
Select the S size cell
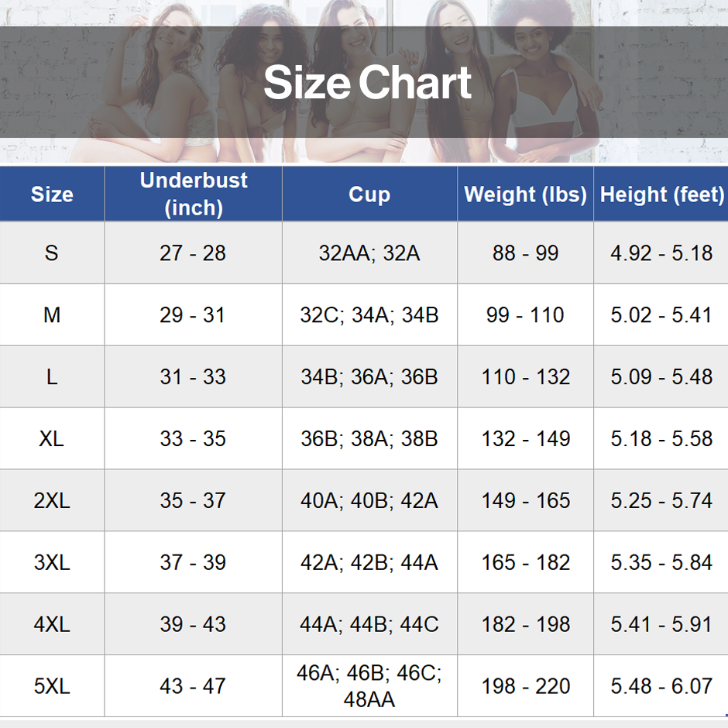(52, 253)
